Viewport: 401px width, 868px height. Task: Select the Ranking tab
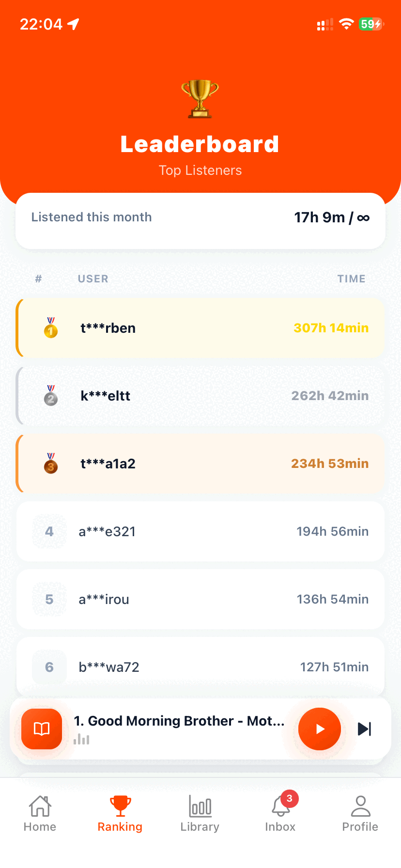[120, 814]
